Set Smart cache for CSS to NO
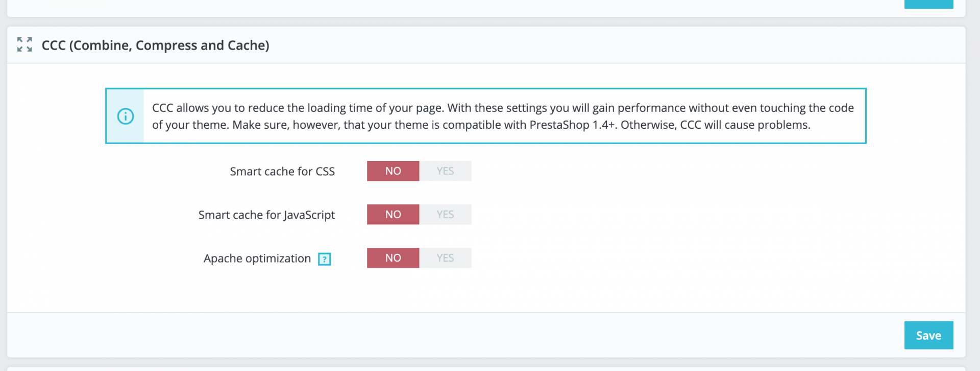980x371 pixels. coord(393,171)
